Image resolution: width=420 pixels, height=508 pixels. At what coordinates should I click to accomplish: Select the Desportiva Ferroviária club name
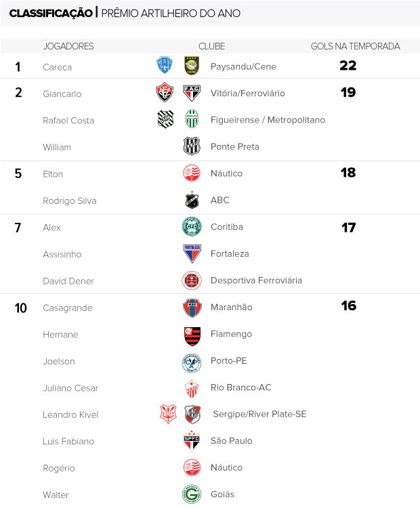pos(256,280)
